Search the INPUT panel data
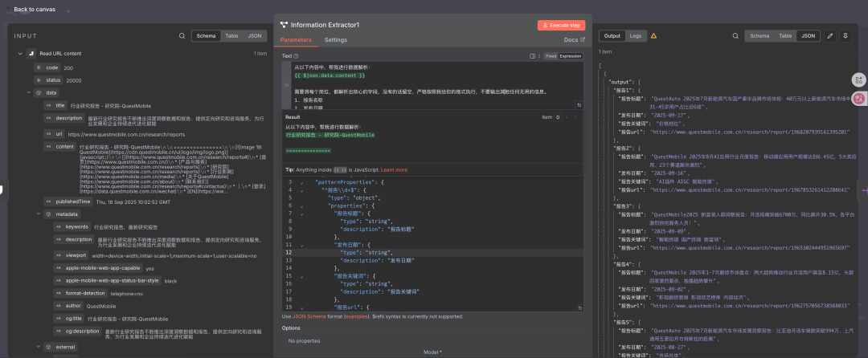 182,36
